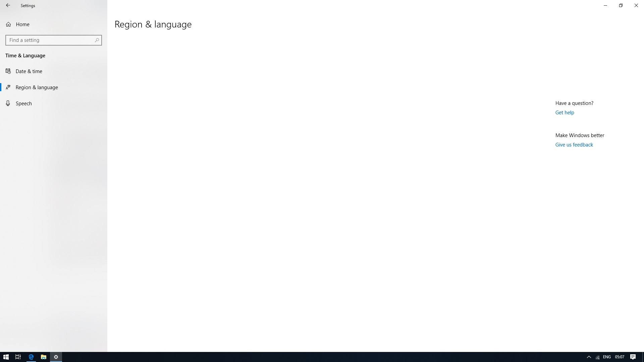Click the search magnifier icon

pos(97,40)
